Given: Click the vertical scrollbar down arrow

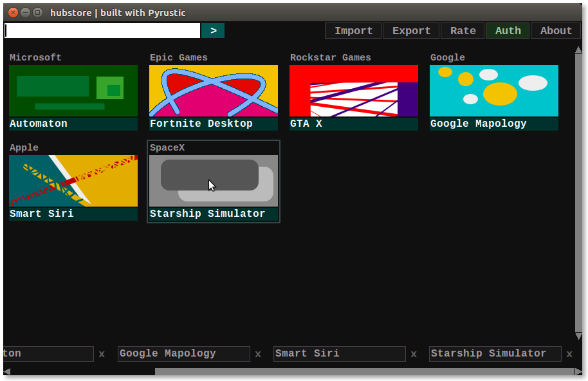Looking at the screenshot, I should pyautogui.click(x=578, y=336).
